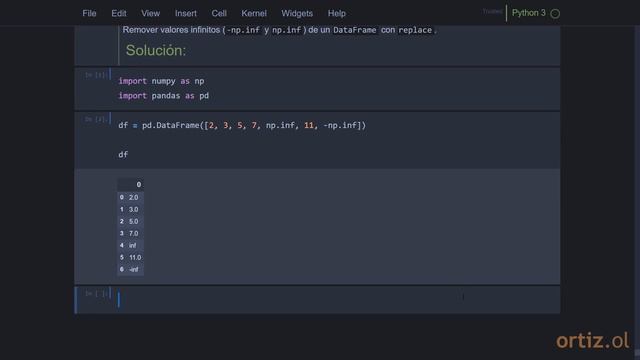Image resolution: width=640 pixels, height=360 pixels.
Task: Click the prompt of the empty cell
Action: click(96, 293)
